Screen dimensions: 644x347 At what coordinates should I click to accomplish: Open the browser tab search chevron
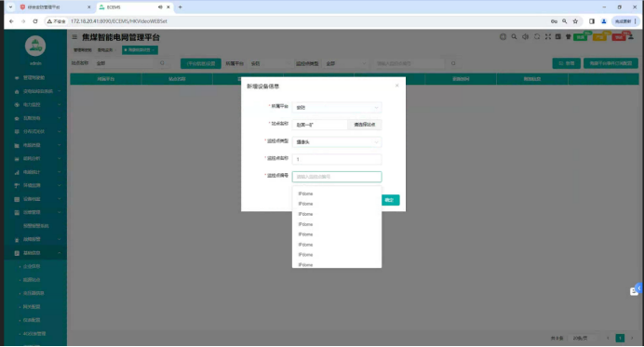pos(10,7)
